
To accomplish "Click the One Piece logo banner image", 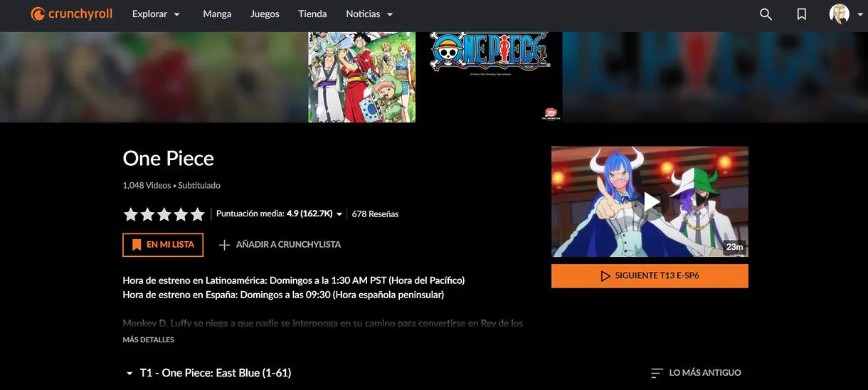I will point(489,51).
